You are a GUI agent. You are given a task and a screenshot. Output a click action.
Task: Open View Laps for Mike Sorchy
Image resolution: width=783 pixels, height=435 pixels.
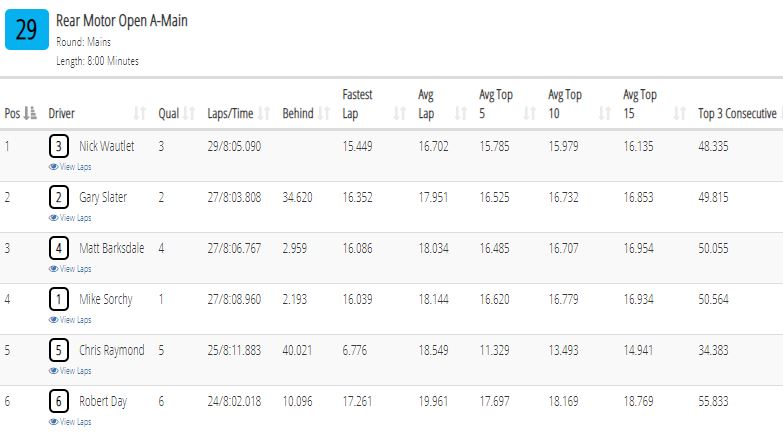(x=70, y=320)
